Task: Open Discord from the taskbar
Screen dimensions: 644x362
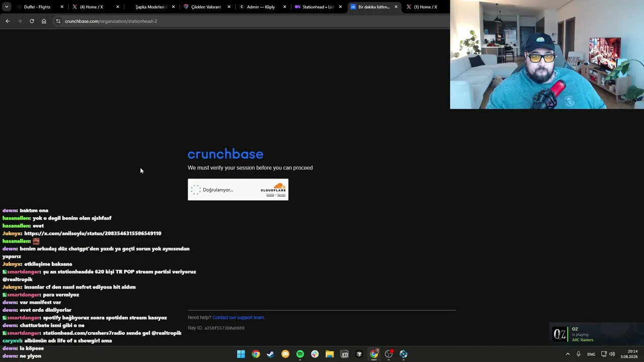Action: tap(285, 354)
